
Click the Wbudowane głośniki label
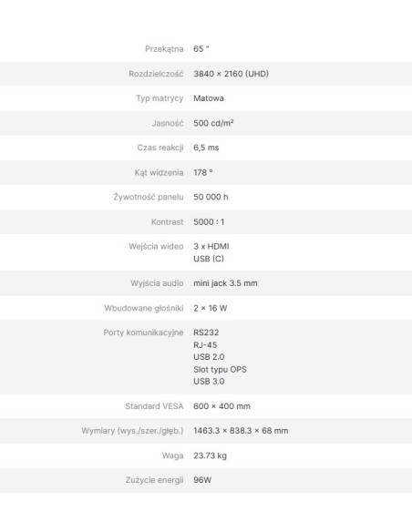pyautogui.click(x=144, y=308)
